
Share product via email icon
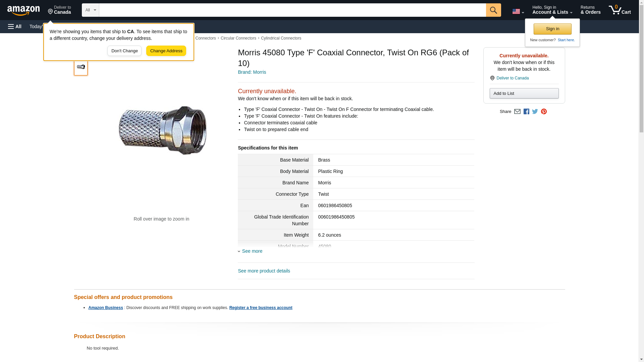point(517,112)
